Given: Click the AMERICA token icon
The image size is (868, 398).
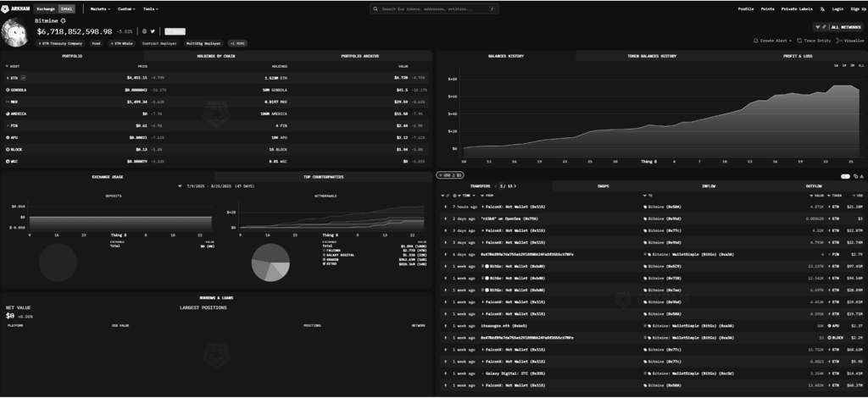Looking at the screenshot, I should tap(8, 113).
